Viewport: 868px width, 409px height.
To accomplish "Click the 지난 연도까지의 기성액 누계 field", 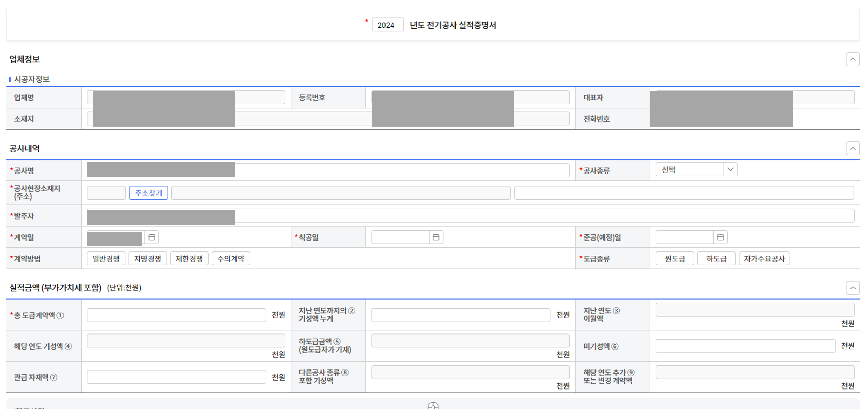I will pos(460,315).
